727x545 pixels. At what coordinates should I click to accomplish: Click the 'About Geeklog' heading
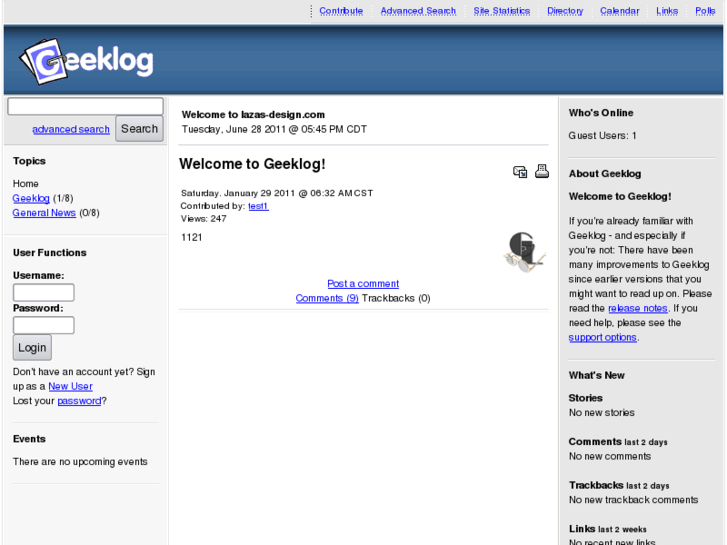pos(605,173)
